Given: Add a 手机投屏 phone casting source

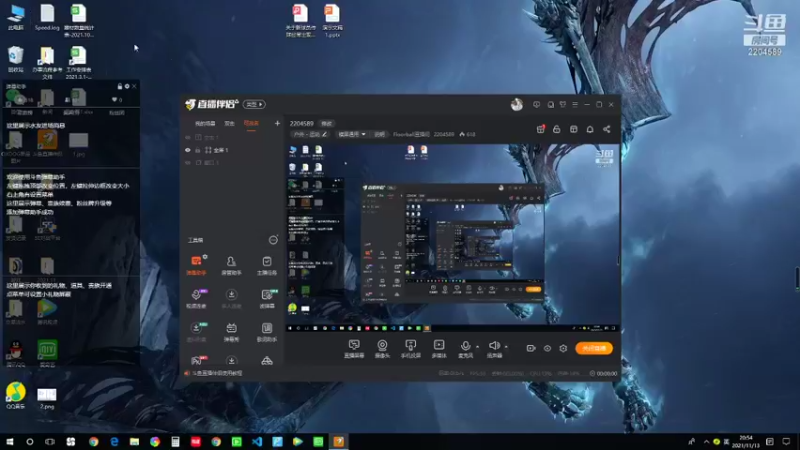Looking at the screenshot, I should pyautogui.click(x=411, y=349).
